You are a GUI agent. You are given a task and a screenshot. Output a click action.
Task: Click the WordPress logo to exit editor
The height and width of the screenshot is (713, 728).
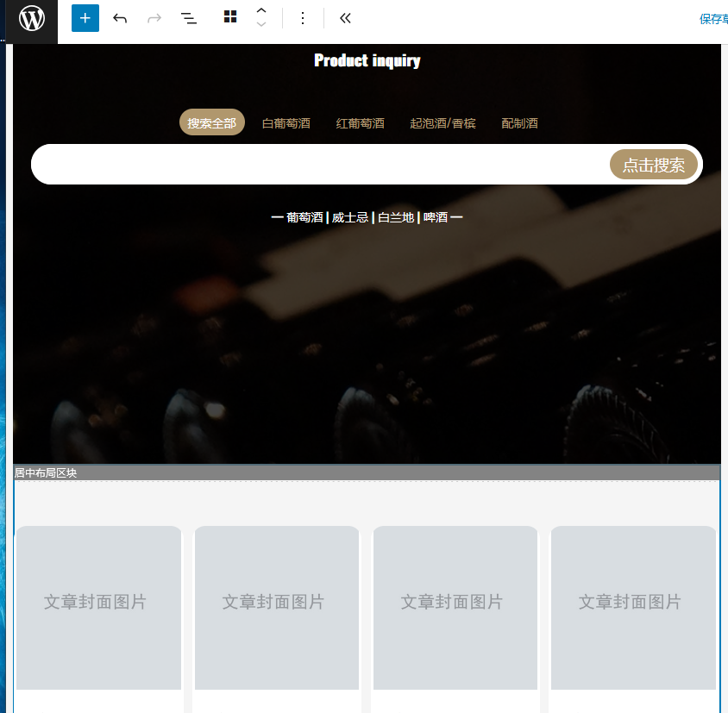tap(31, 19)
